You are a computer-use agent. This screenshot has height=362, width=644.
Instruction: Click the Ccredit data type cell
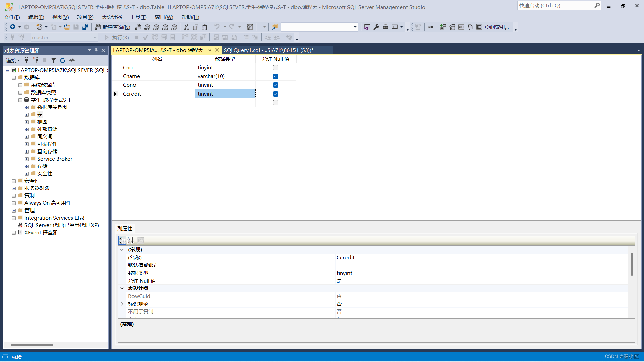[225, 94]
